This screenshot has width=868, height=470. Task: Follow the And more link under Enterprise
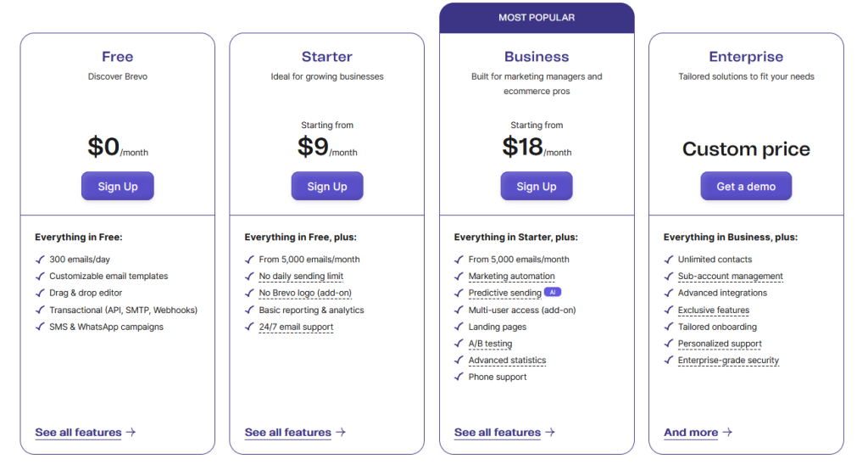pyautogui.click(x=691, y=433)
